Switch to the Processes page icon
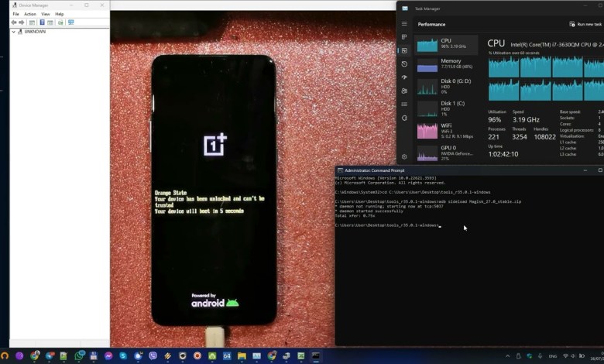This screenshot has height=364, width=604. click(x=404, y=37)
